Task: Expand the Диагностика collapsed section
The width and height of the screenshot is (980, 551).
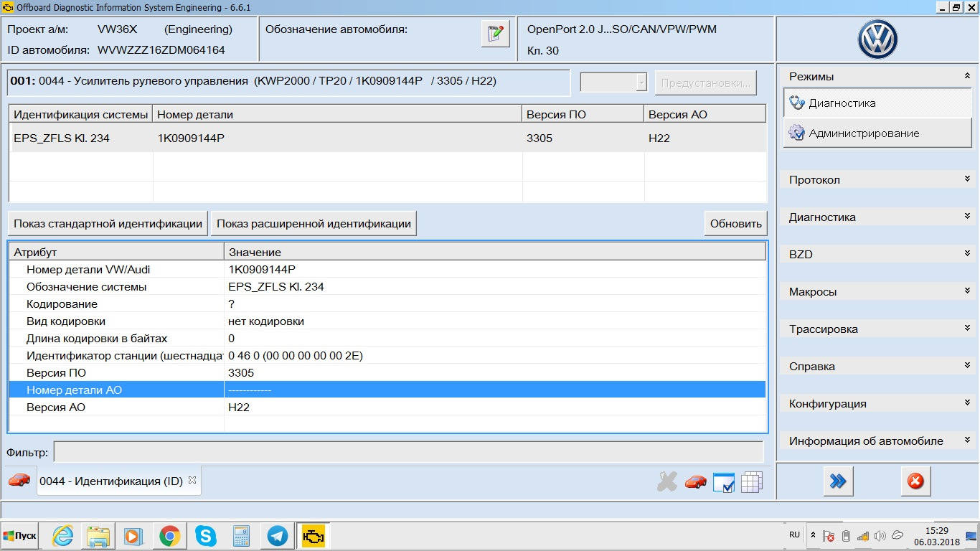Action: (967, 217)
